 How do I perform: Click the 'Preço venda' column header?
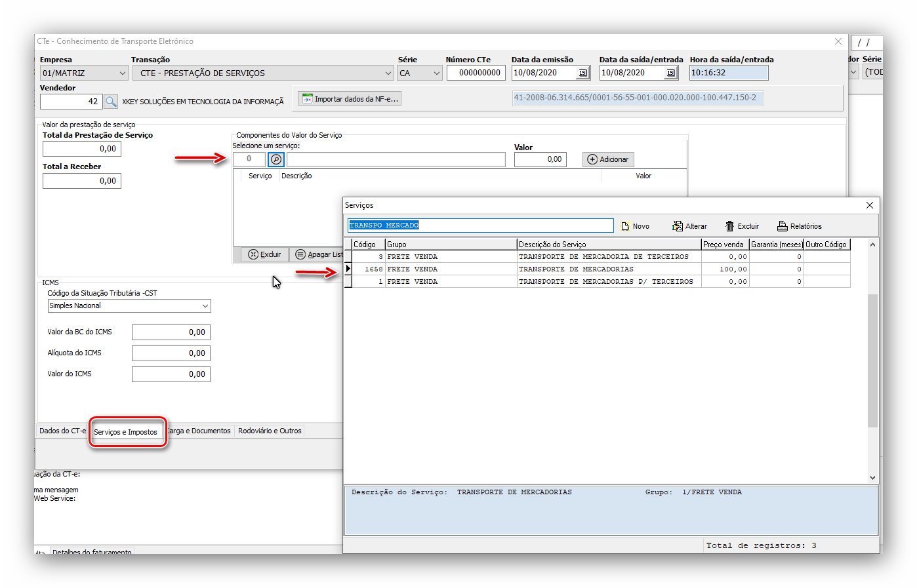coord(725,245)
